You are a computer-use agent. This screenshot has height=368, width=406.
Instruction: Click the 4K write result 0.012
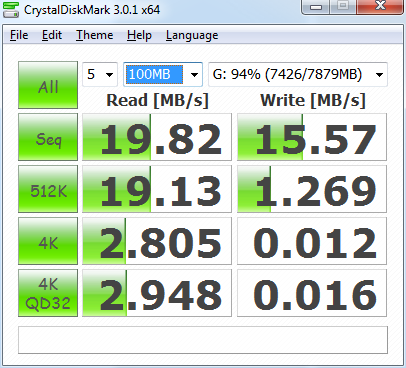click(x=312, y=241)
